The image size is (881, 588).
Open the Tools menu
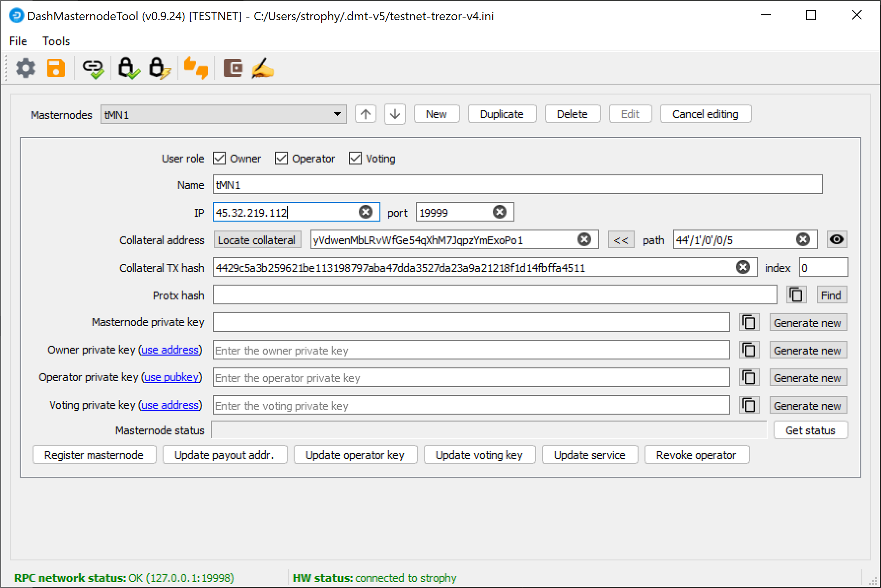(56, 41)
